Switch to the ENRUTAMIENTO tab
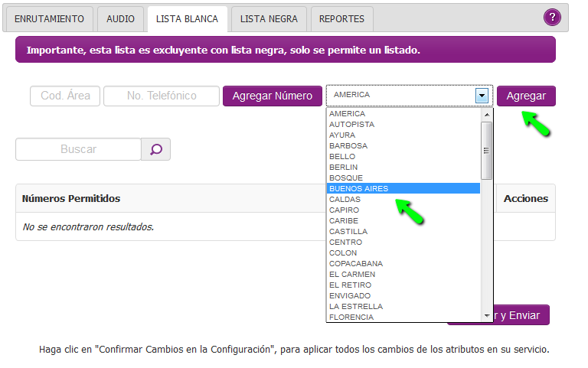This screenshot has width=588, height=368. click(x=49, y=19)
